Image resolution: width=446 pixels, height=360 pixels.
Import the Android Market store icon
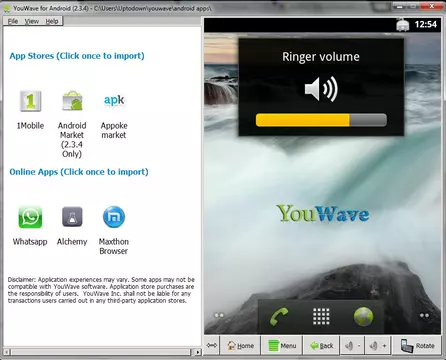click(72, 101)
